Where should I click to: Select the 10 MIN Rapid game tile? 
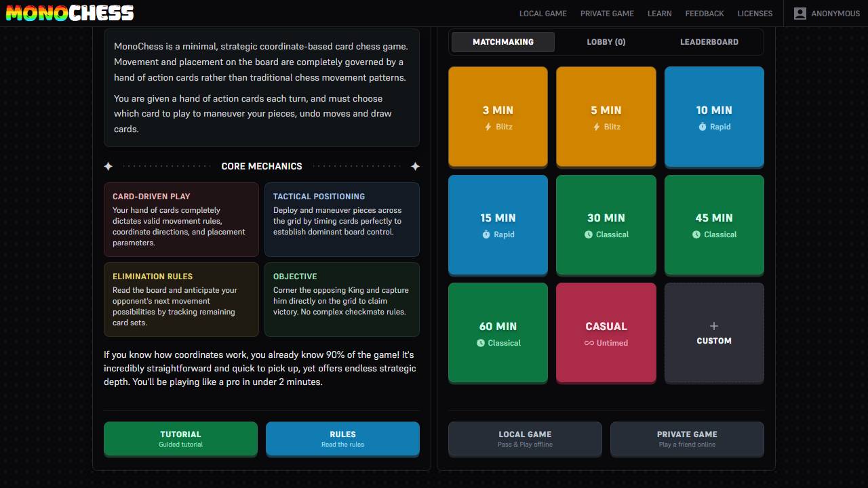coord(714,117)
